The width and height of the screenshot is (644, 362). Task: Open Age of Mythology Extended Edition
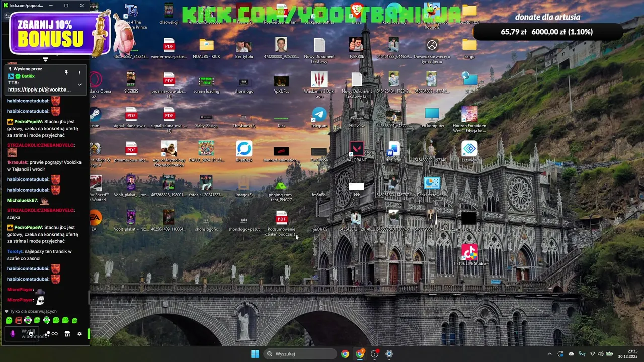pyautogui.click(x=169, y=154)
